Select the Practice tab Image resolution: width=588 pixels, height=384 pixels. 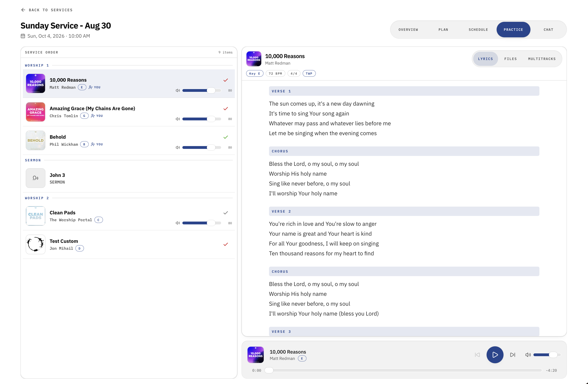coord(513,30)
